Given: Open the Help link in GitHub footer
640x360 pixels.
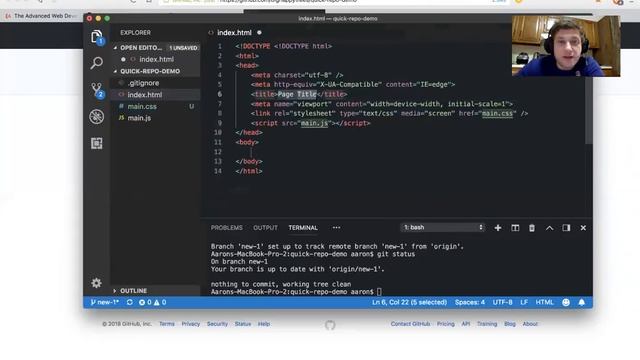Looking at the screenshot, I should pos(264,324).
